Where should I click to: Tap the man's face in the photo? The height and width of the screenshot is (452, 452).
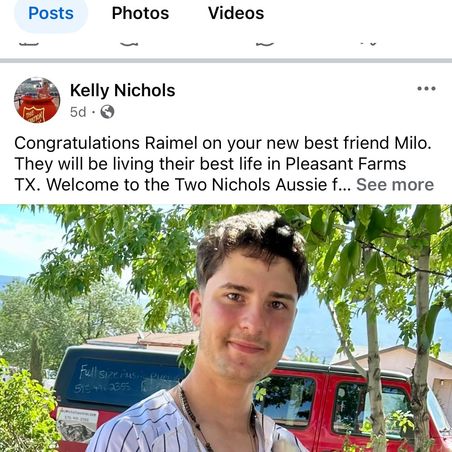250,320
